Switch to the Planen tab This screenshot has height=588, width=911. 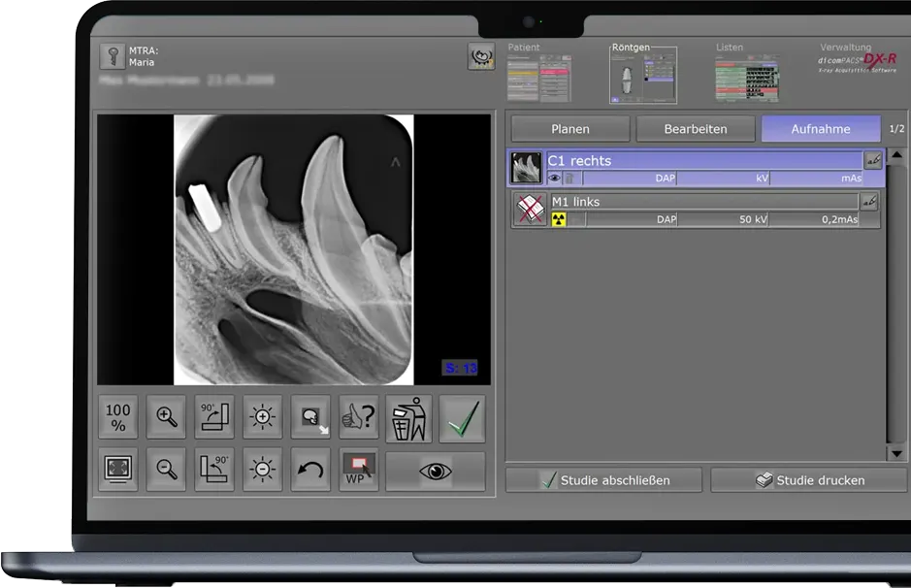pyautogui.click(x=569, y=129)
